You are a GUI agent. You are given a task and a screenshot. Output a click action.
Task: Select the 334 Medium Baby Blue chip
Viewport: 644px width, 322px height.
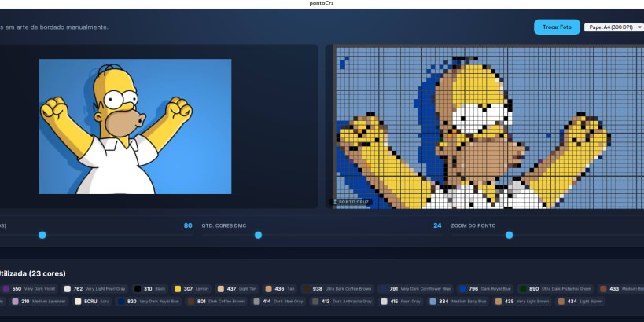pos(458,301)
